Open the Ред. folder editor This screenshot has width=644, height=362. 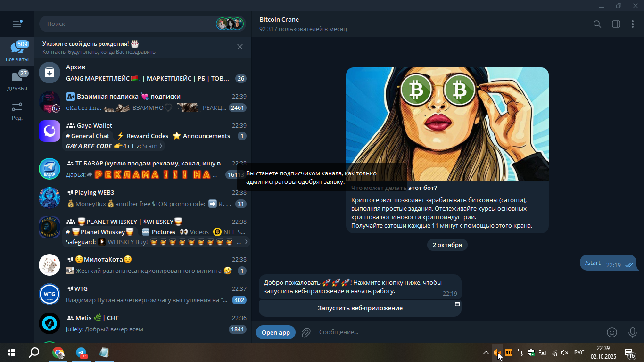click(17, 111)
